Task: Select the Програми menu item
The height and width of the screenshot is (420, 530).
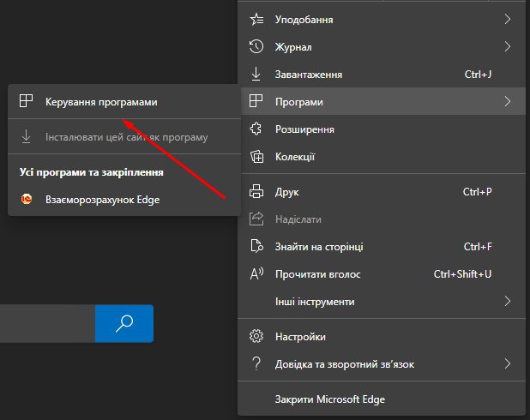Action: (x=382, y=101)
